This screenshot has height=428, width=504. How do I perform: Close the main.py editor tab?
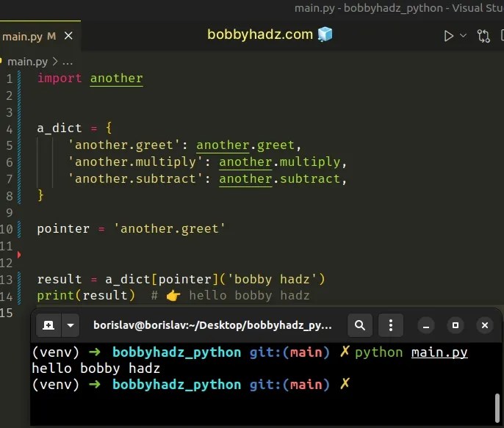tap(68, 36)
